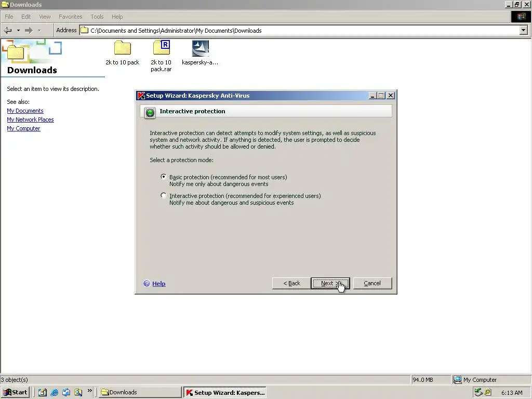Click the folder icon in the Address bar
The width and height of the screenshot is (532, 399).
(x=85, y=31)
